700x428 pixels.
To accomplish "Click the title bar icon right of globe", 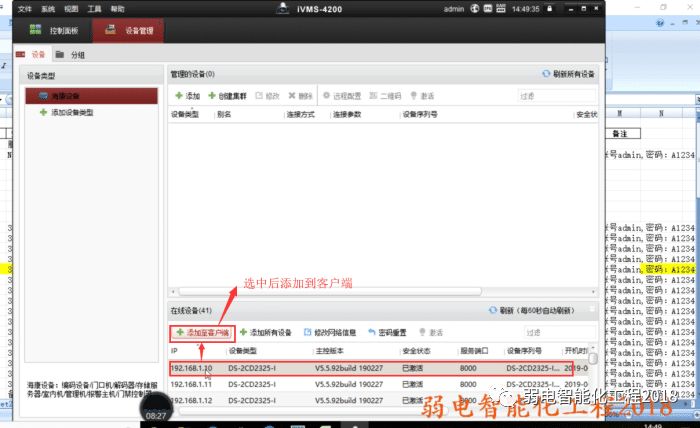I will [x=488, y=8].
